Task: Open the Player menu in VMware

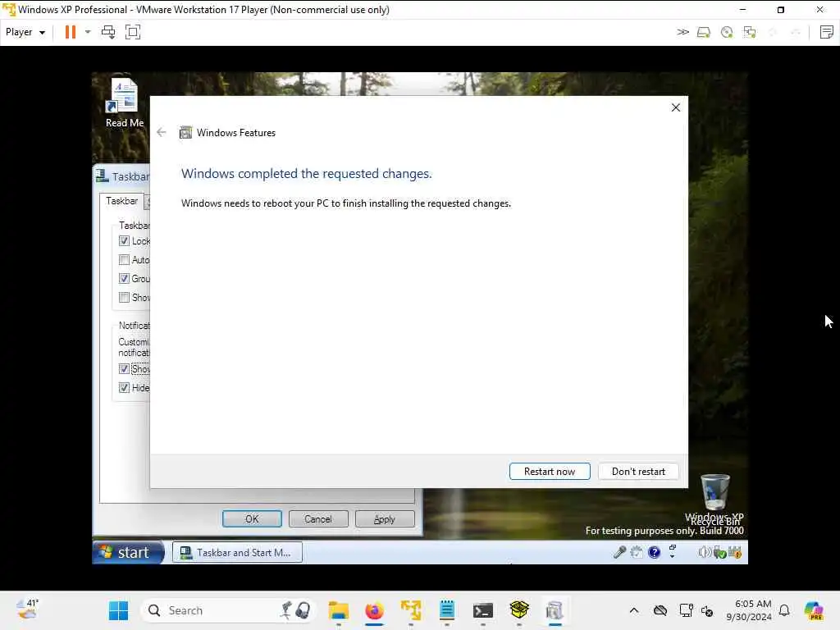Action: click(25, 32)
